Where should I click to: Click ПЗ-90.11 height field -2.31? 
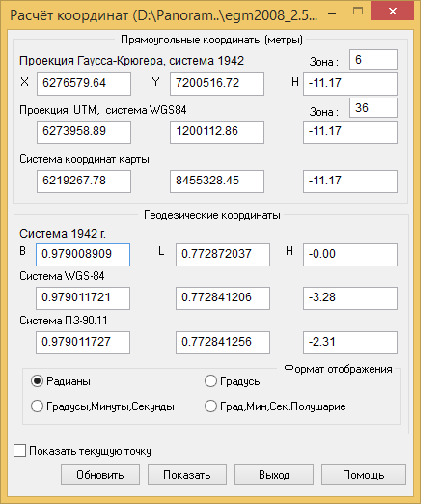coord(350,343)
